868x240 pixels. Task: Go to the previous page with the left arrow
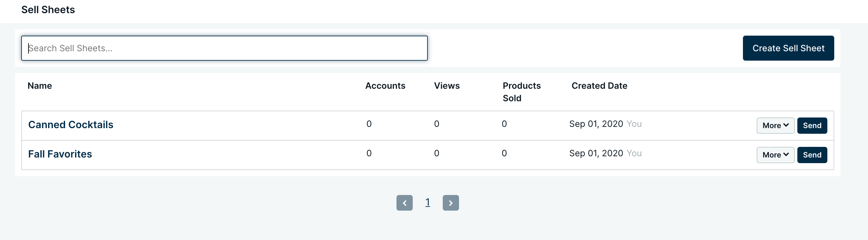(404, 202)
